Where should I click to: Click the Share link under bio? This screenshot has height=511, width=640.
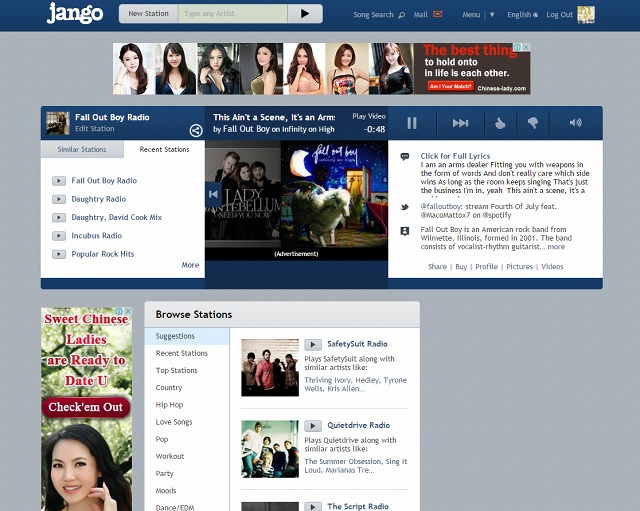tap(437, 267)
